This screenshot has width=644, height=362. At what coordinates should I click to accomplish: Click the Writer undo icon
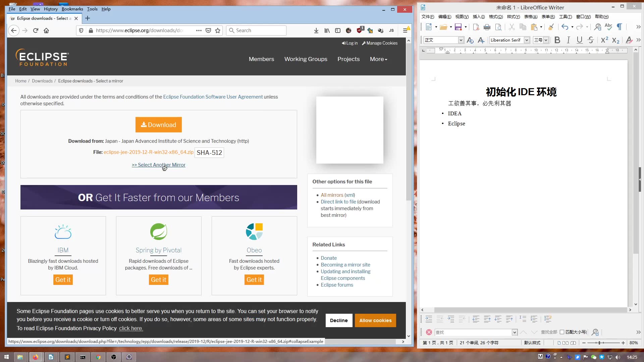(565, 27)
